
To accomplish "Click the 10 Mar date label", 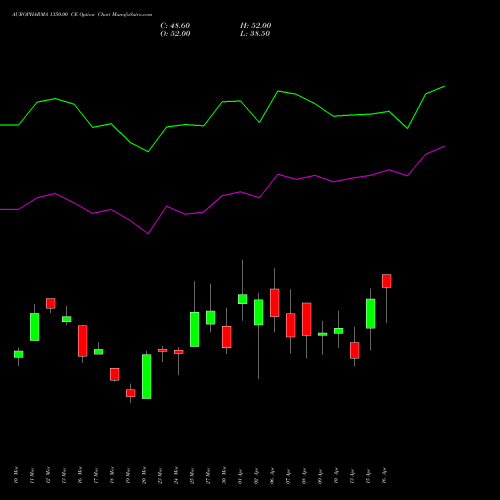I will tap(16, 475).
